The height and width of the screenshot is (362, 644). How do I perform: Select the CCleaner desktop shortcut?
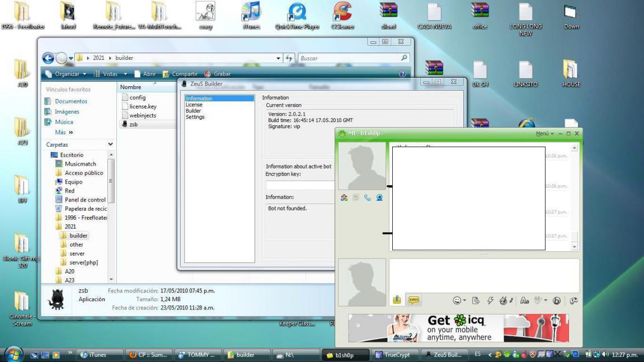click(x=342, y=15)
